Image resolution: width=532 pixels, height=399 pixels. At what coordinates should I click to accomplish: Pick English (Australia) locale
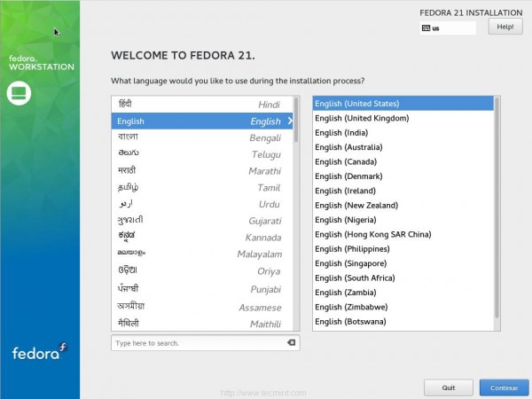coord(403,147)
